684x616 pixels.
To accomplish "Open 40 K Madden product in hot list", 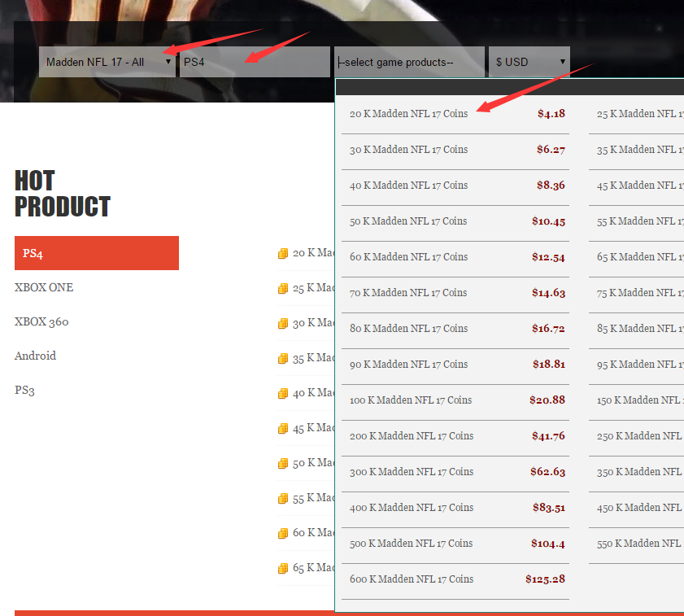I will (x=313, y=393).
